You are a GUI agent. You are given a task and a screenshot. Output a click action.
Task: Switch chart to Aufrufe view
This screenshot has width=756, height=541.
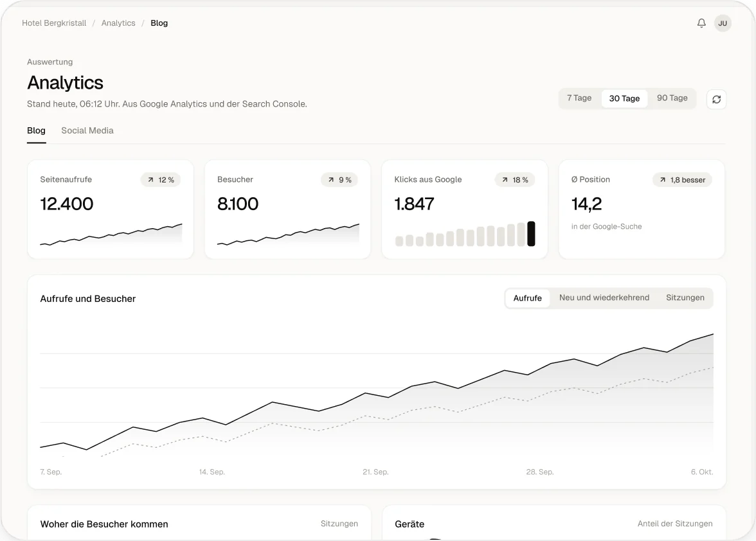527,298
